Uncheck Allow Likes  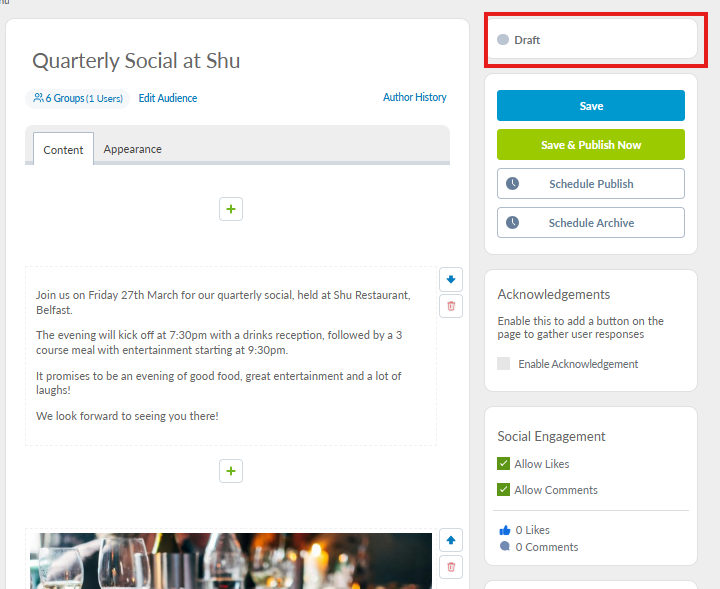[x=504, y=464]
